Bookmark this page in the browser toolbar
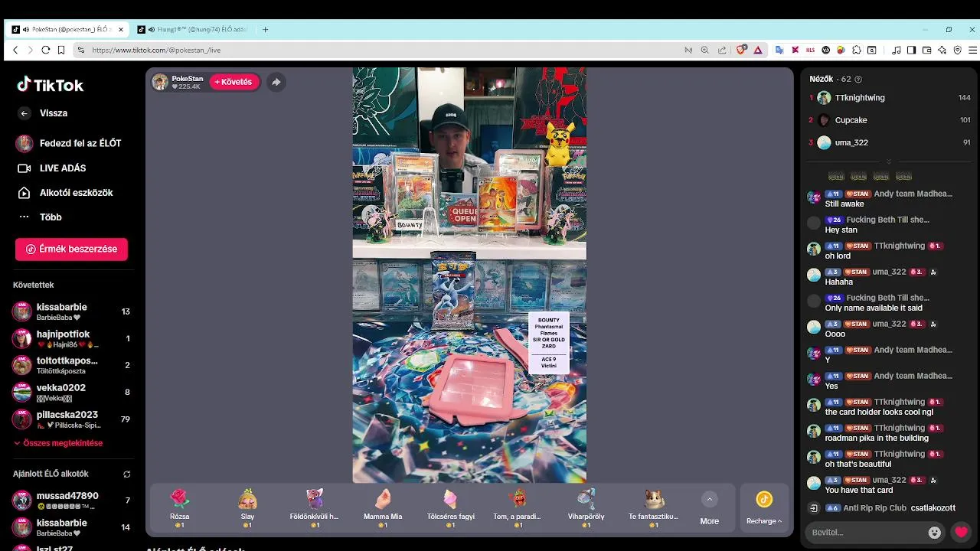This screenshot has width=980, height=551. click(60, 50)
